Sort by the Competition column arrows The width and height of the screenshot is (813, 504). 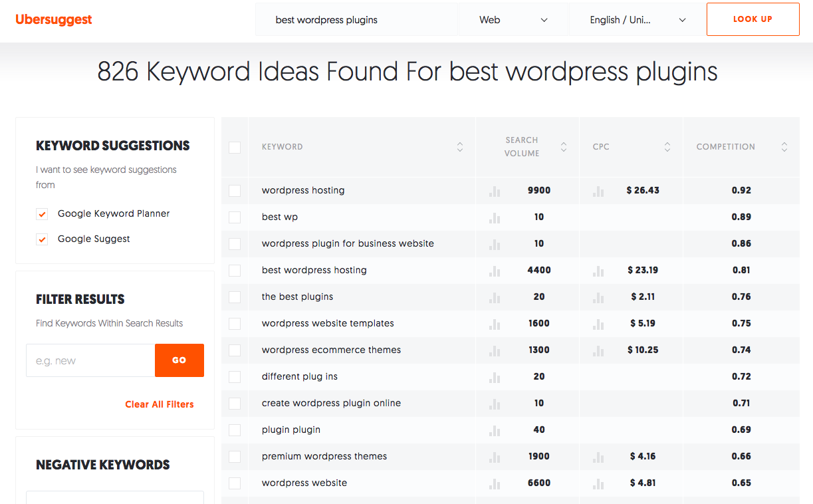(784, 147)
